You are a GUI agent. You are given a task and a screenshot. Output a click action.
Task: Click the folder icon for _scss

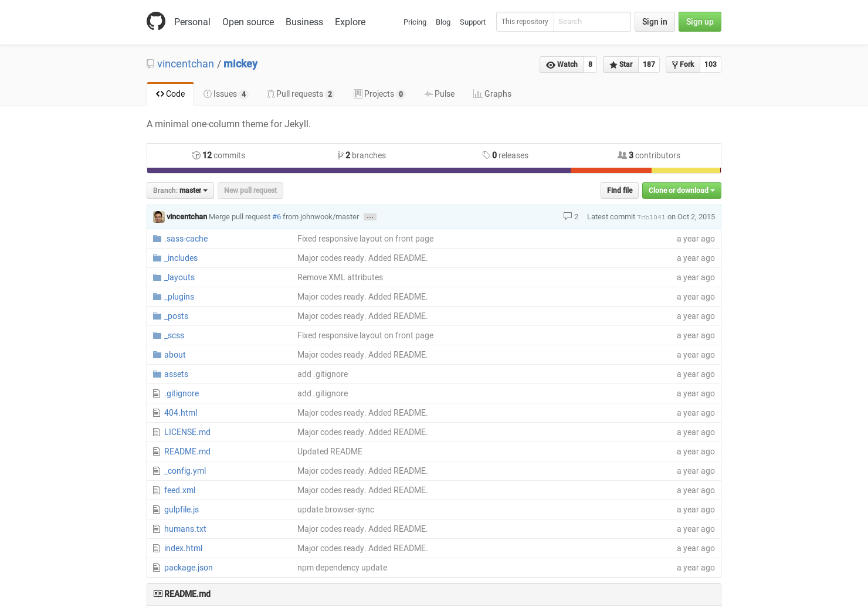tap(157, 335)
